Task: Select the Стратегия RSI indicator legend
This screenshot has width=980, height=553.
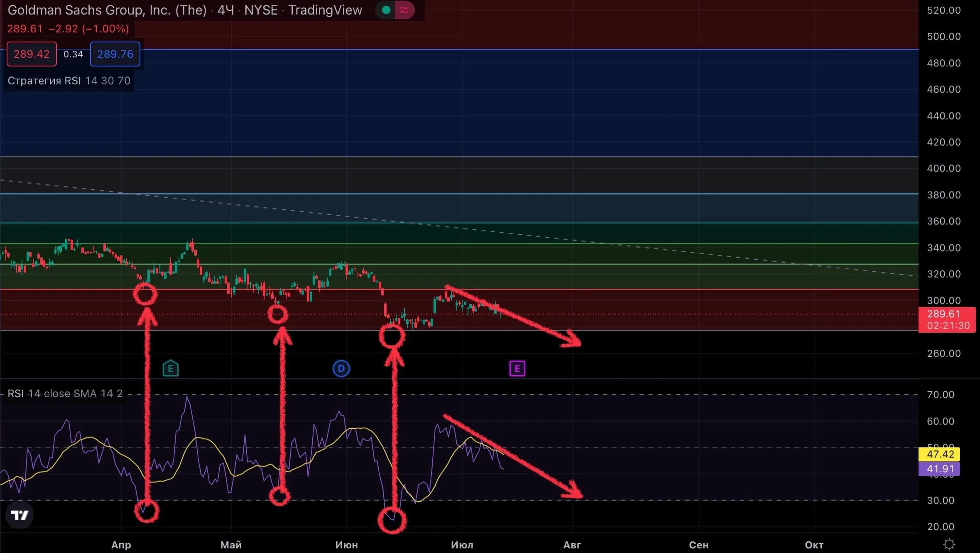Action: coord(69,81)
